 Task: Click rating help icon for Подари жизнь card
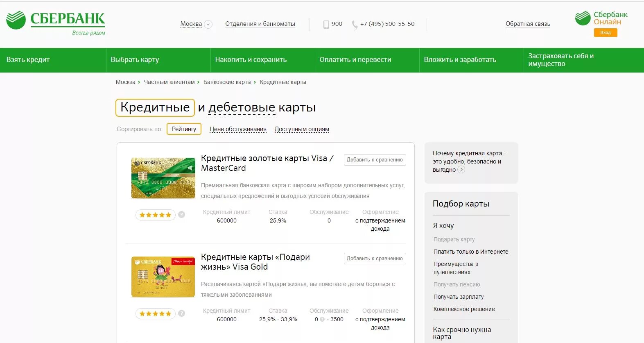pyautogui.click(x=182, y=313)
